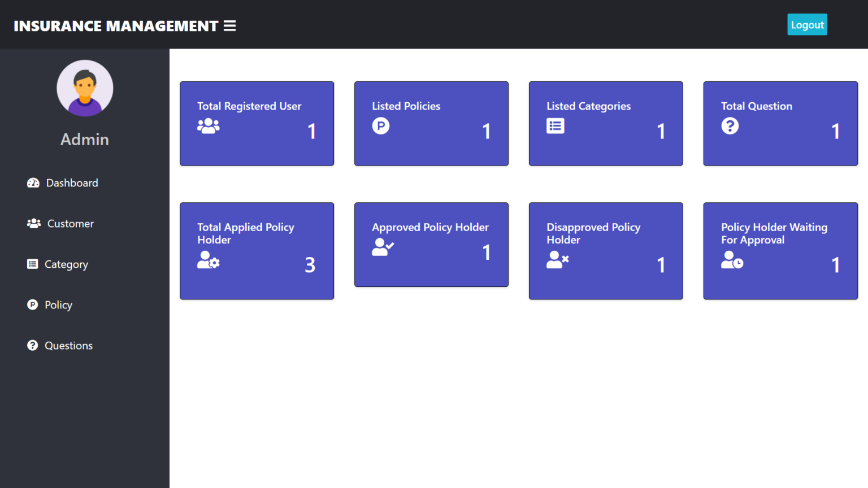Click the Policy P icon in sidebar

33,305
